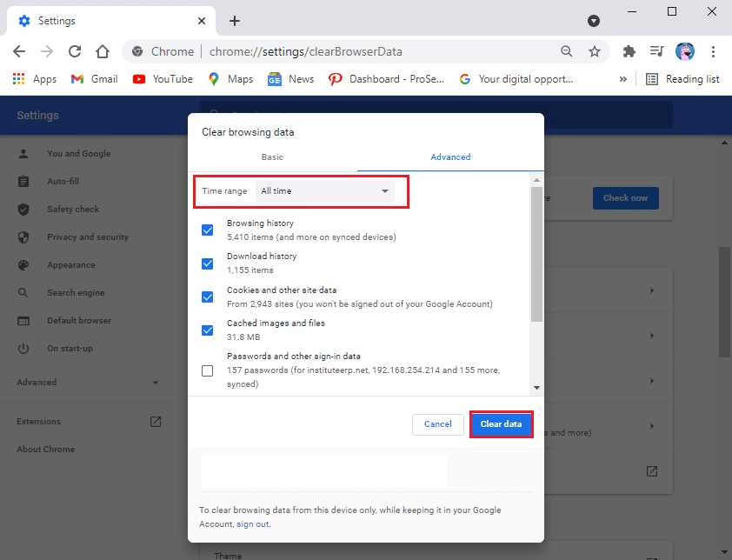This screenshot has width=732, height=560.
Task: Bookmark this page with the star
Action: click(595, 51)
